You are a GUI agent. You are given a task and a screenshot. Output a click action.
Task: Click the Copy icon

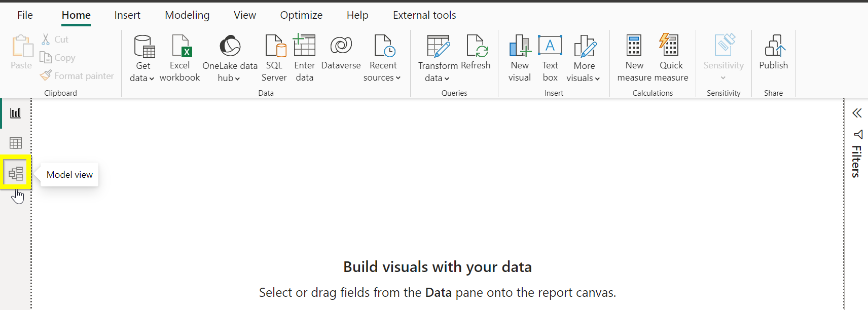[x=46, y=58]
